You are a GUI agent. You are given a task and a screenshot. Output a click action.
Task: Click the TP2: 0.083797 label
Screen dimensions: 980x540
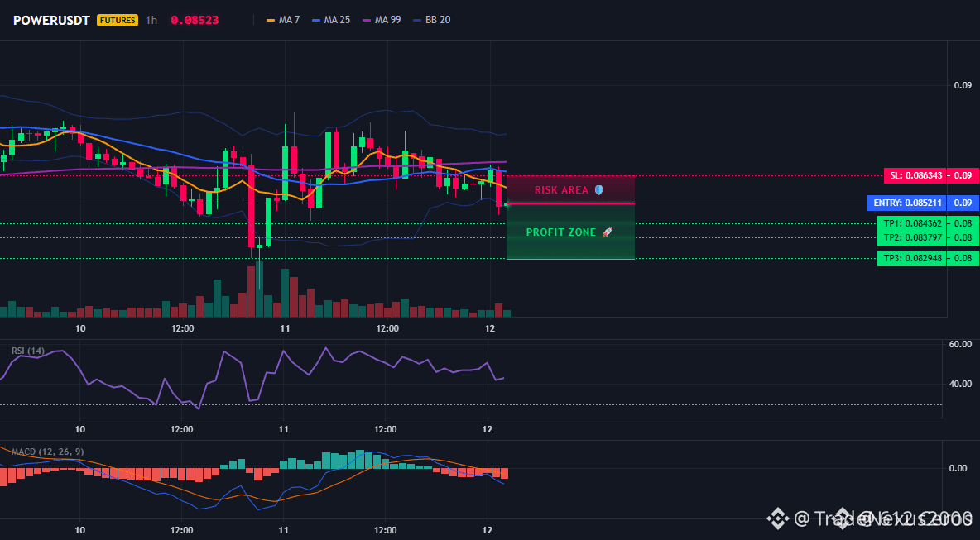912,237
